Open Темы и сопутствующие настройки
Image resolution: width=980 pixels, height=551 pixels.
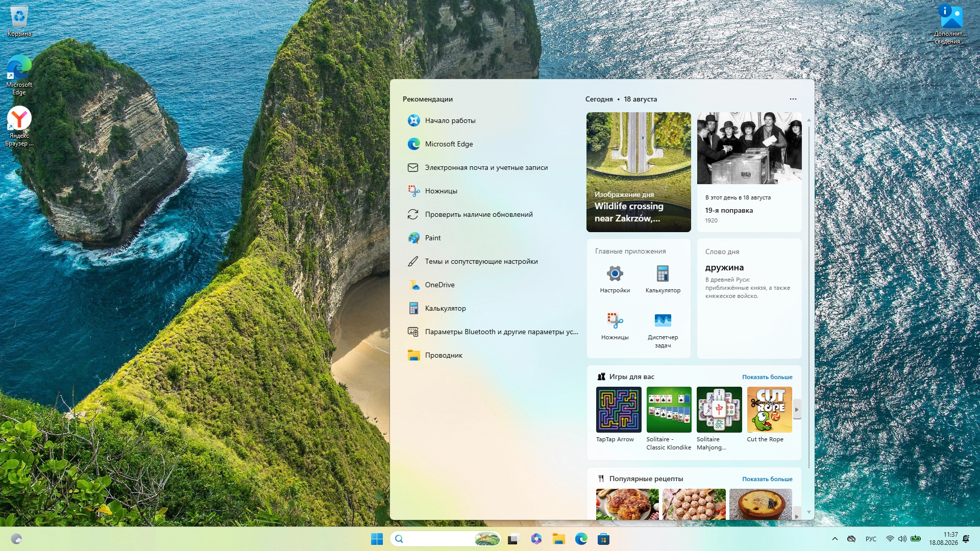pyautogui.click(x=490, y=261)
